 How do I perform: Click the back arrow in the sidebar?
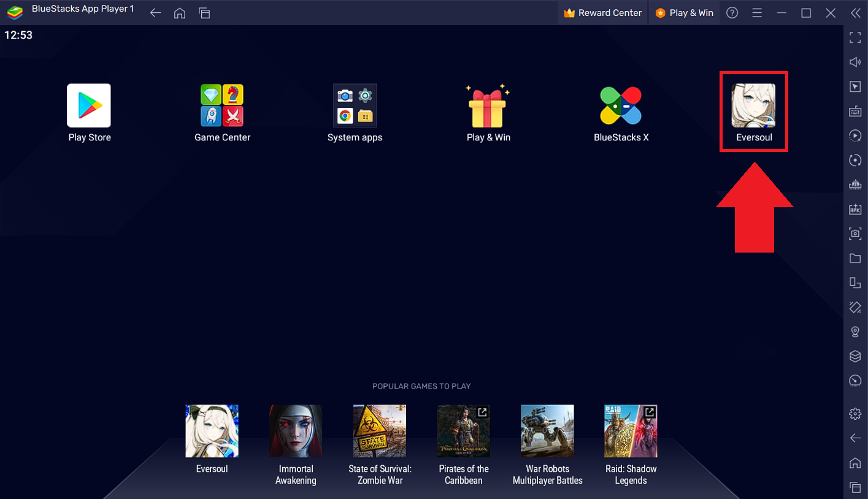click(x=855, y=438)
